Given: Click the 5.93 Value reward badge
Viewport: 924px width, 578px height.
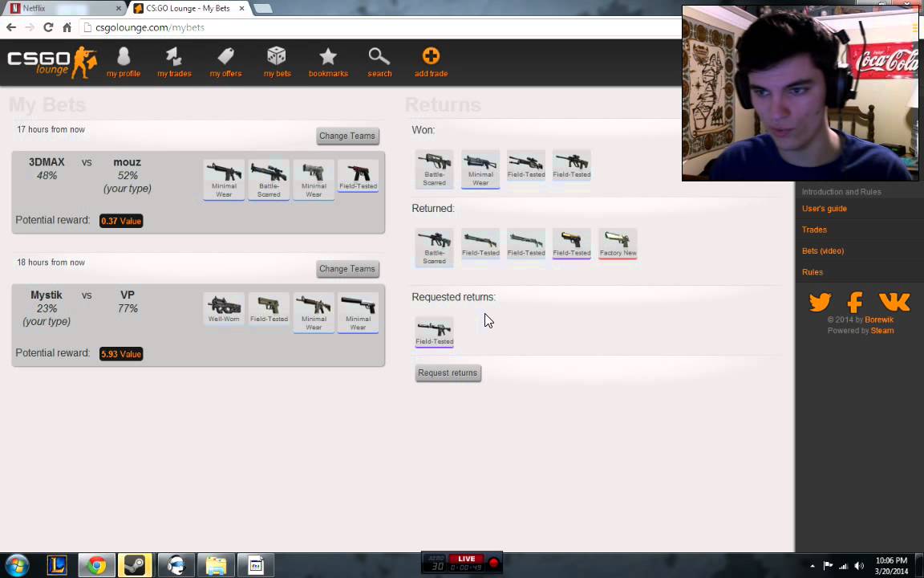Looking at the screenshot, I should point(121,354).
